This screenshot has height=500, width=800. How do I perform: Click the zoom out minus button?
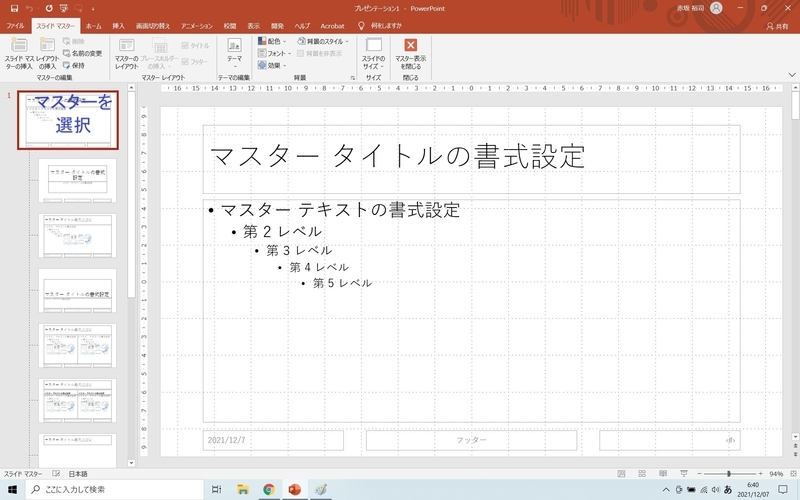click(699, 474)
